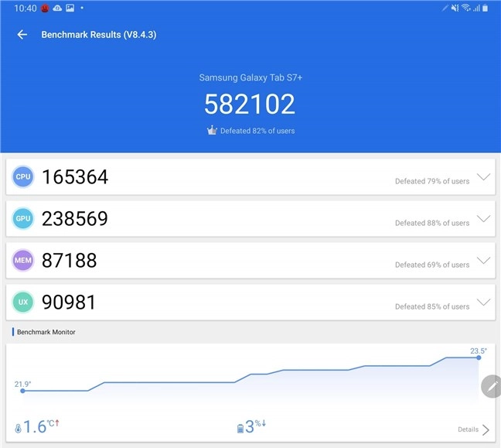Go back using the arrow icon
This screenshot has height=448, width=501.
[22, 35]
